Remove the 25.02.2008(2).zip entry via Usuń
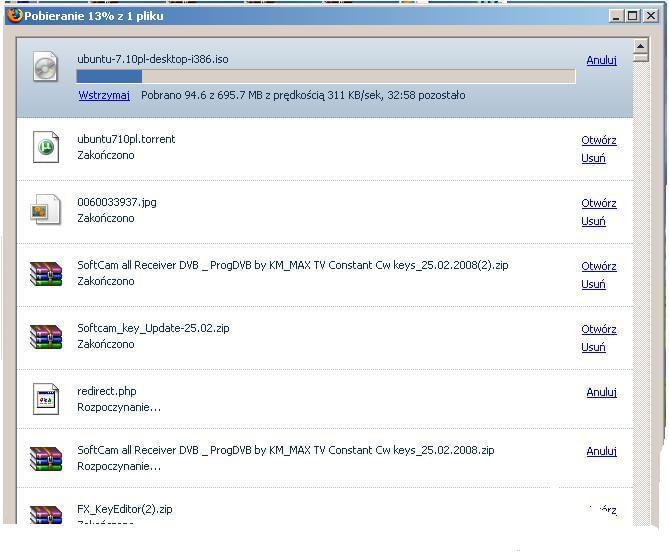The height and width of the screenshot is (556, 669). pos(593,284)
